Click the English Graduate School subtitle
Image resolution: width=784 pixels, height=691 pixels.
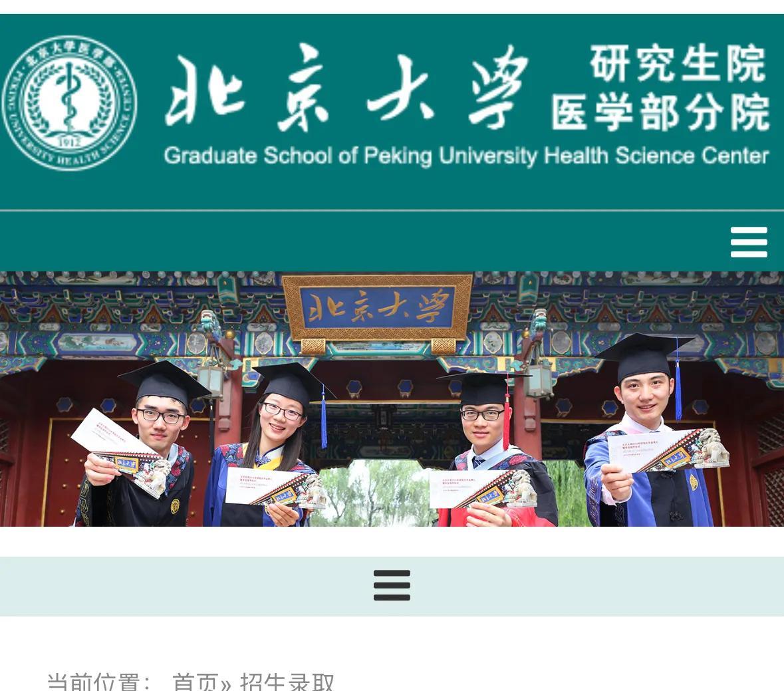point(466,156)
